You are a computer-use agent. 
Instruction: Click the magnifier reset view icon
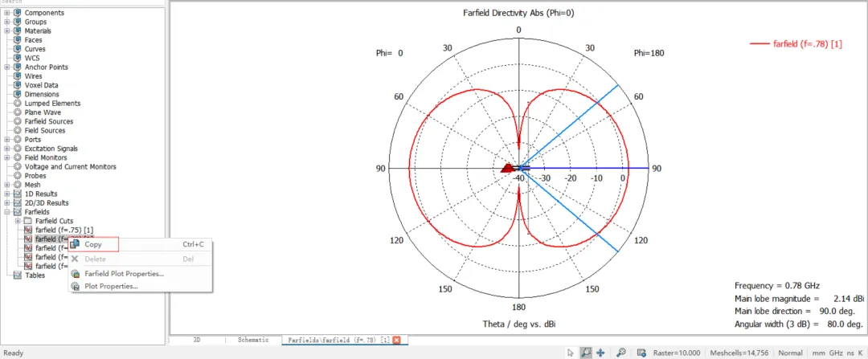tap(621, 353)
